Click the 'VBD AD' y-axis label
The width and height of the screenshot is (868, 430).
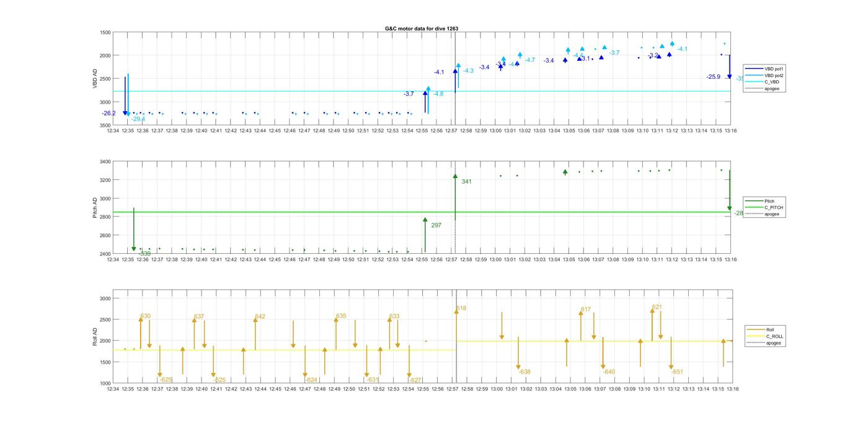[95, 79]
